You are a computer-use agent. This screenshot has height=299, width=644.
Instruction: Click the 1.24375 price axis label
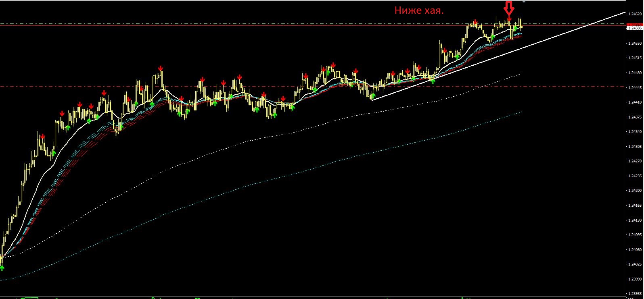(635, 117)
